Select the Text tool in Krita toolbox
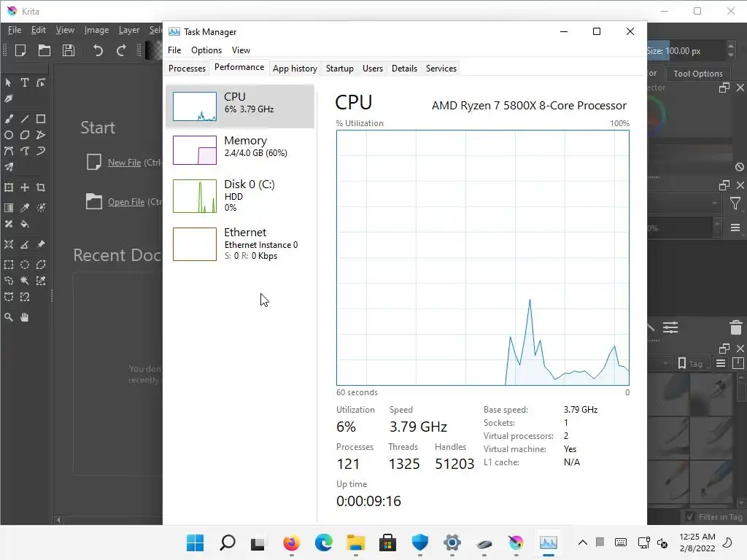 tap(24, 83)
